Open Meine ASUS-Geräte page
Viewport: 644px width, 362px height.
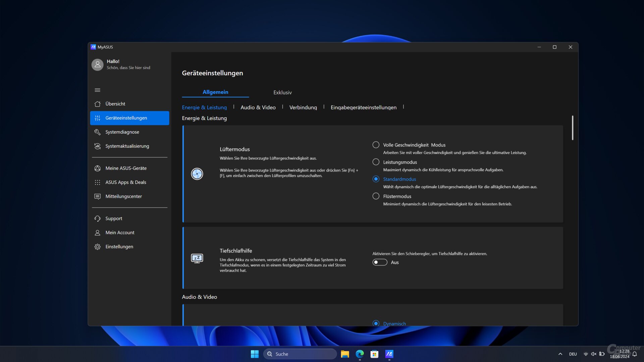129,168
